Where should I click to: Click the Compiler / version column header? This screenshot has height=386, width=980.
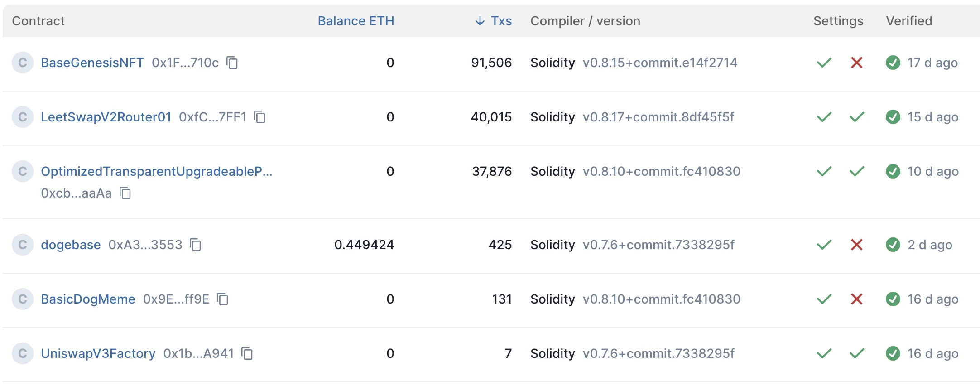click(x=585, y=21)
